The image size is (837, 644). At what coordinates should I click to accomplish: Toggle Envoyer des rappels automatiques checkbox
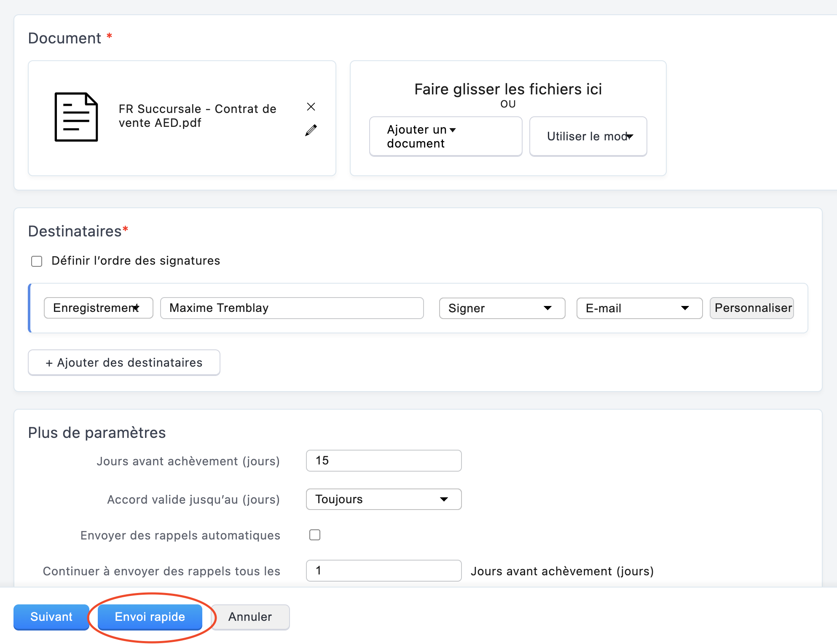coord(315,535)
